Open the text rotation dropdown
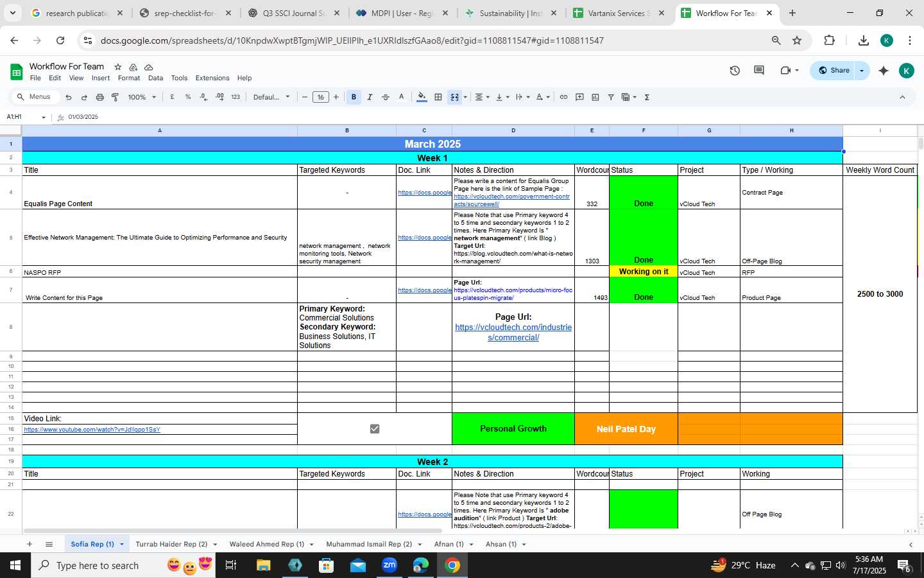Viewport: 924px width, 578px height. (x=543, y=97)
